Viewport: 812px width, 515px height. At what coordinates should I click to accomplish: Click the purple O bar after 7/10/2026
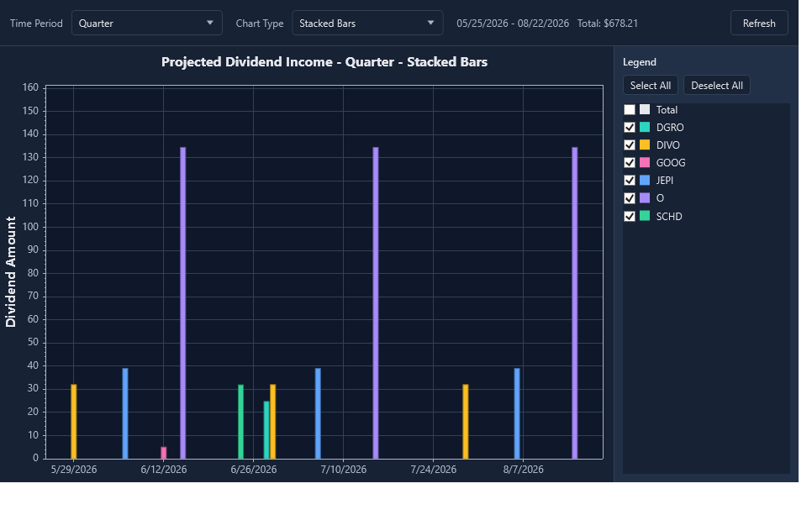pos(376,303)
